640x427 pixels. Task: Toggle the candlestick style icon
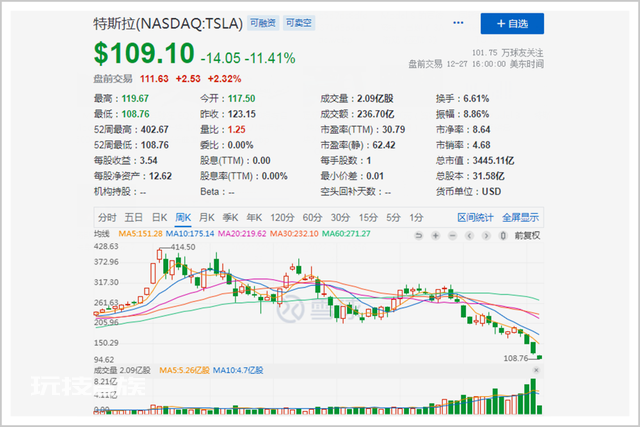pyautogui.click(x=503, y=236)
